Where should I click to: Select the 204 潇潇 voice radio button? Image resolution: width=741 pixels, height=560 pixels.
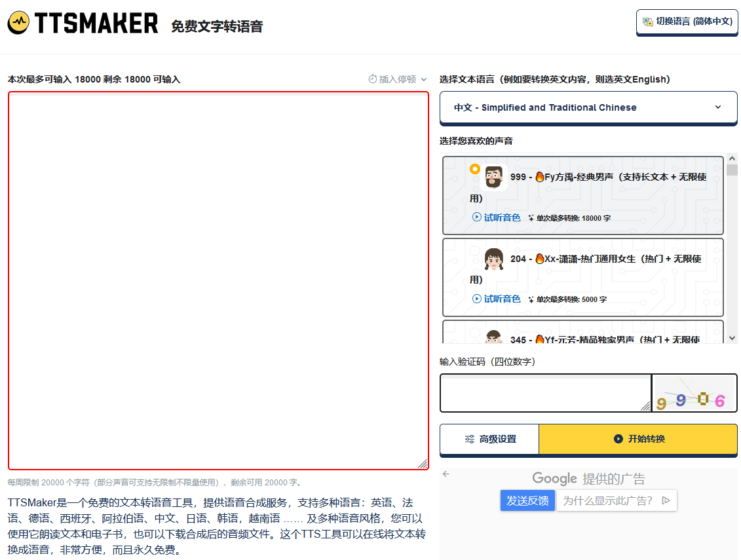(x=474, y=250)
